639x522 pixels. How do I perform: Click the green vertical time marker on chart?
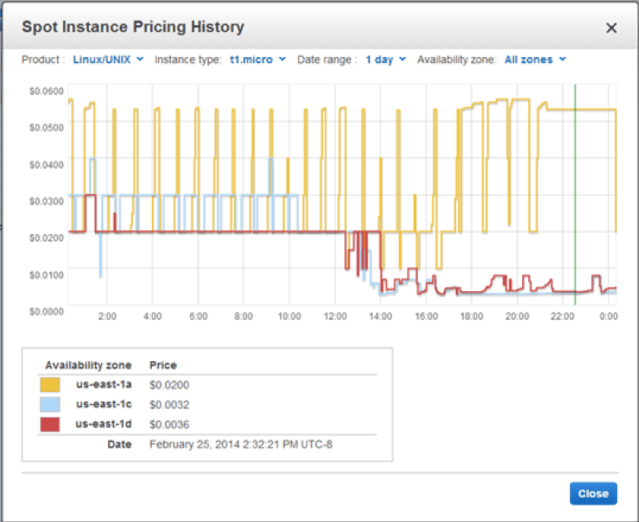[x=575, y=200]
